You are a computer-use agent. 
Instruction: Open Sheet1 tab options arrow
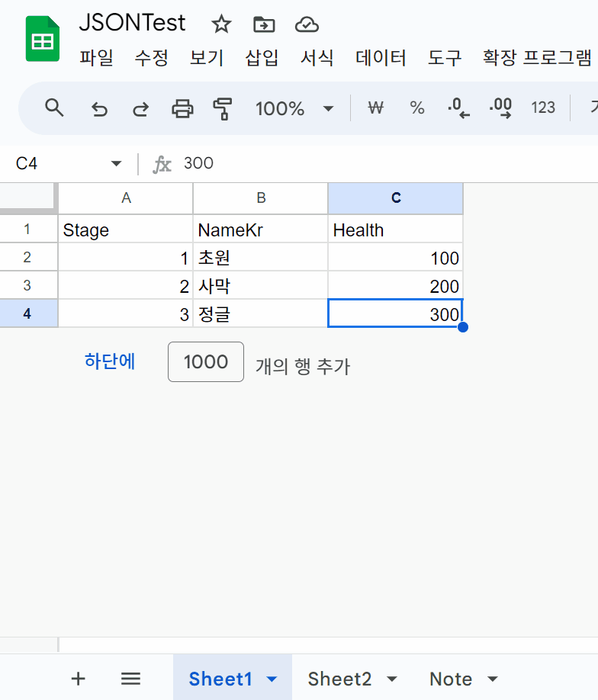click(x=272, y=679)
